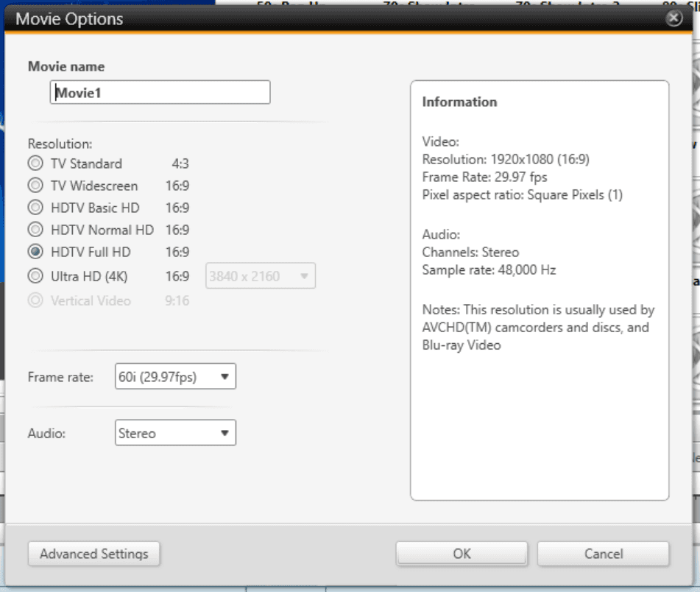Cancel the Movie Options dialog
The width and height of the screenshot is (700, 592).
[603, 554]
